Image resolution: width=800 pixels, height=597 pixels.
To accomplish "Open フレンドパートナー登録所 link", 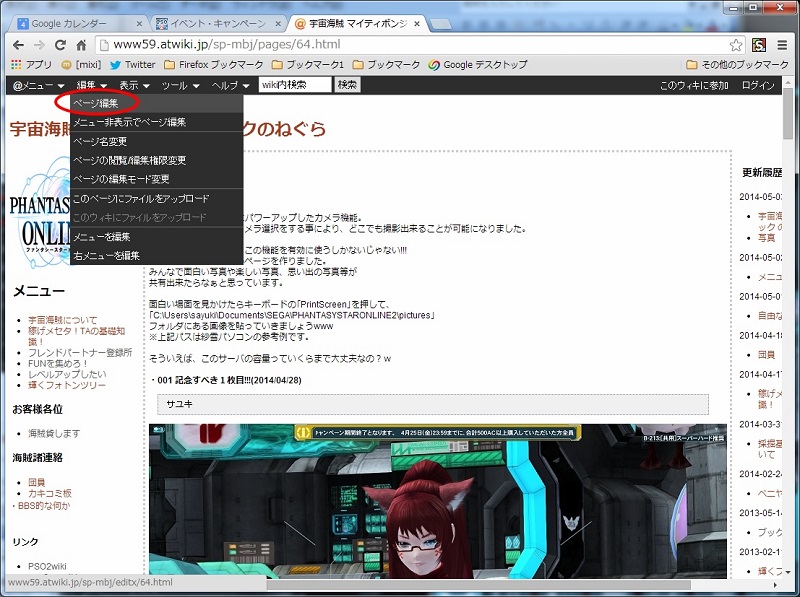I will 80,353.
